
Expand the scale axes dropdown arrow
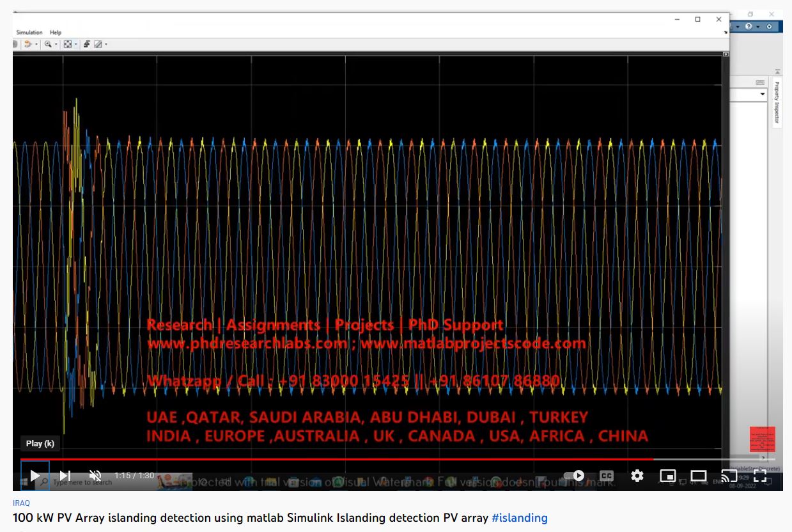[x=75, y=44]
